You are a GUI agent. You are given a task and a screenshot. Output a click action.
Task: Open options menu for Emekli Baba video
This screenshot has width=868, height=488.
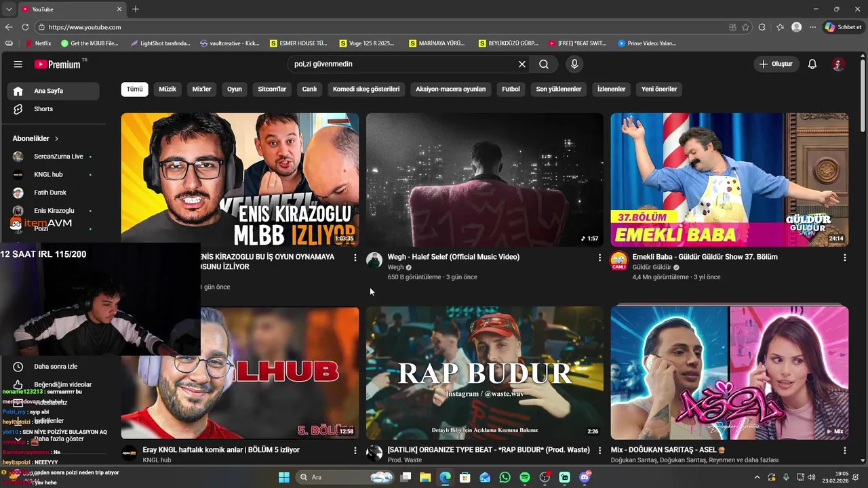pos(844,258)
